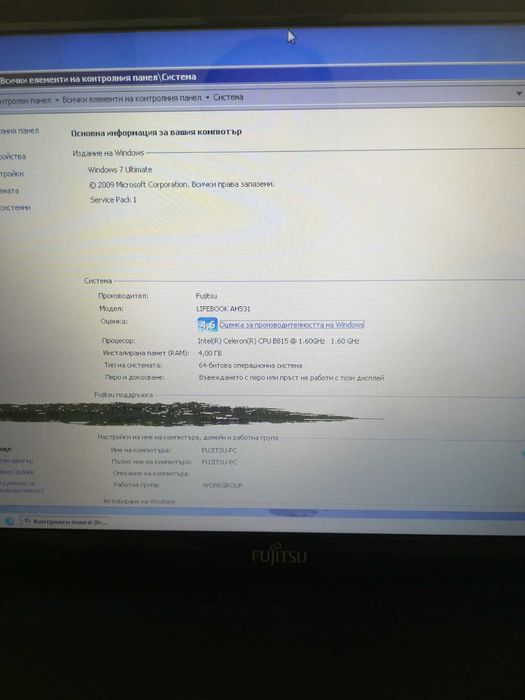Viewport: 525px width, 700px height.
Task: Click the window title bar text
Action: point(98,79)
